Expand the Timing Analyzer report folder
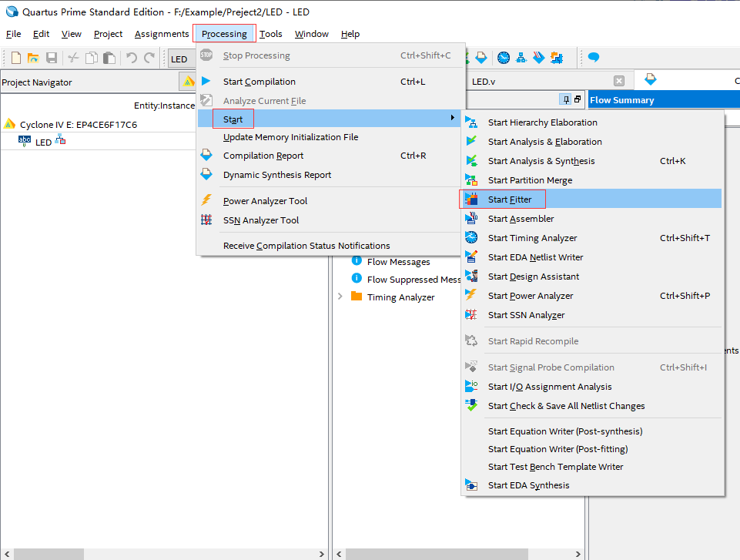This screenshot has width=740, height=560. coord(340,297)
